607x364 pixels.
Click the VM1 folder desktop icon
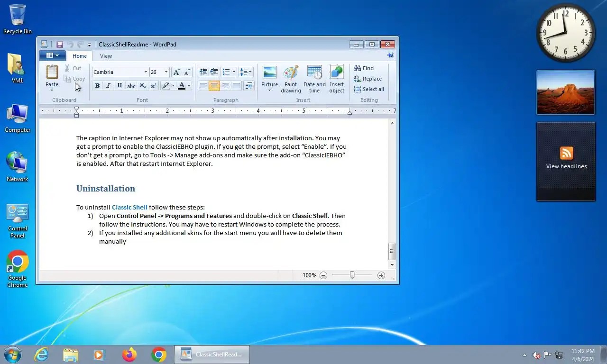18,69
